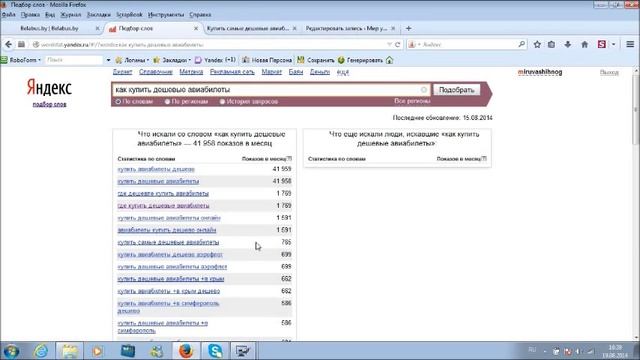Image resolution: width=640 pixels, height=360 pixels.
Task: Close the 'Купить самые дешевые авиаб...' tab
Action: pos(295,29)
